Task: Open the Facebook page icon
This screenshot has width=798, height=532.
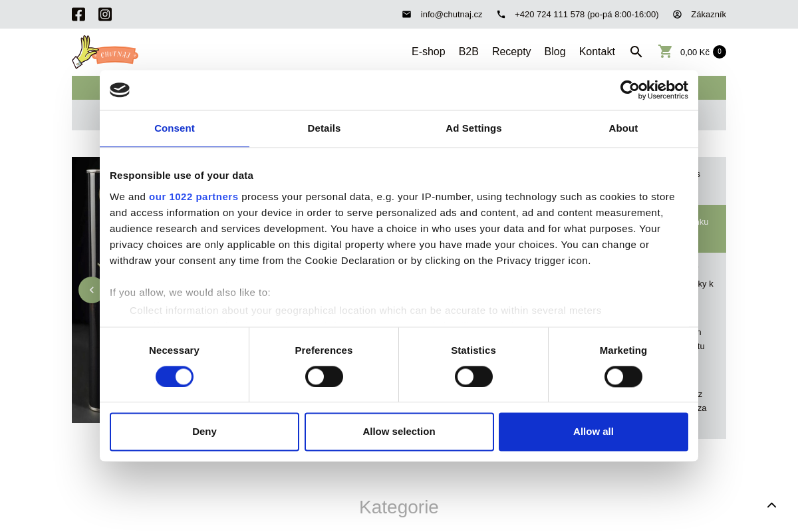Action: tap(78, 14)
